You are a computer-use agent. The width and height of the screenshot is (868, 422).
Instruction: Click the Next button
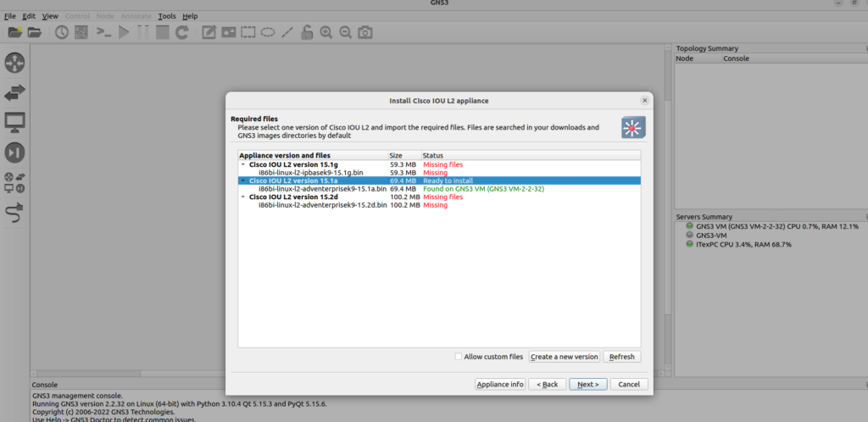pyautogui.click(x=587, y=384)
